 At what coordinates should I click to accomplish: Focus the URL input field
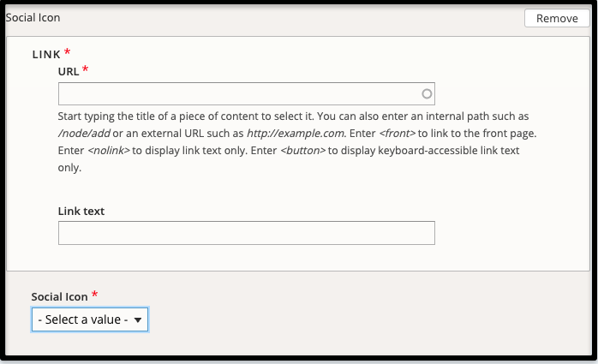247,93
